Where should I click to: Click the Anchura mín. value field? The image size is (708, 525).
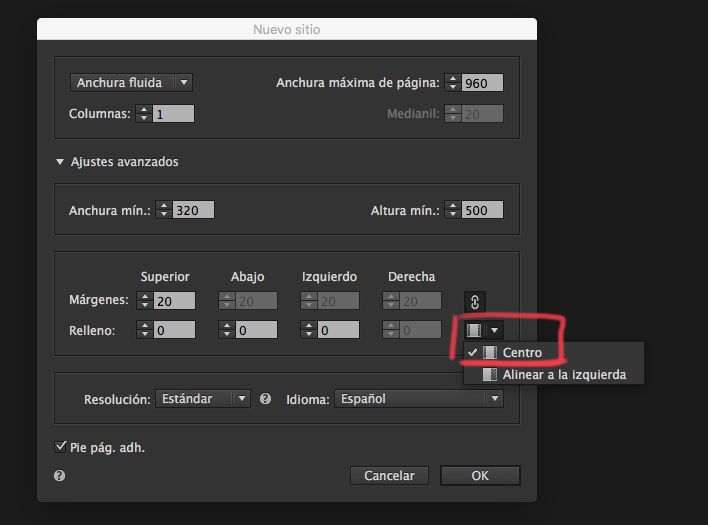click(193, 210)
